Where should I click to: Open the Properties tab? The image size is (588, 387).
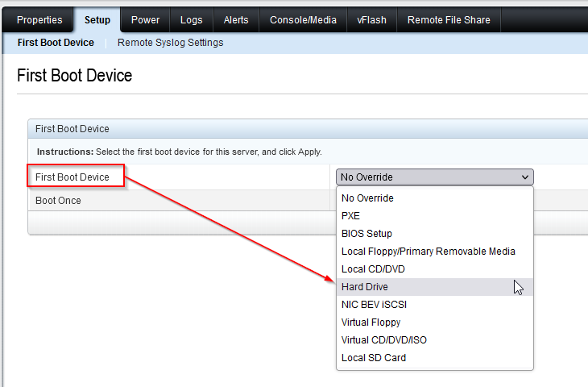(39, 20)
